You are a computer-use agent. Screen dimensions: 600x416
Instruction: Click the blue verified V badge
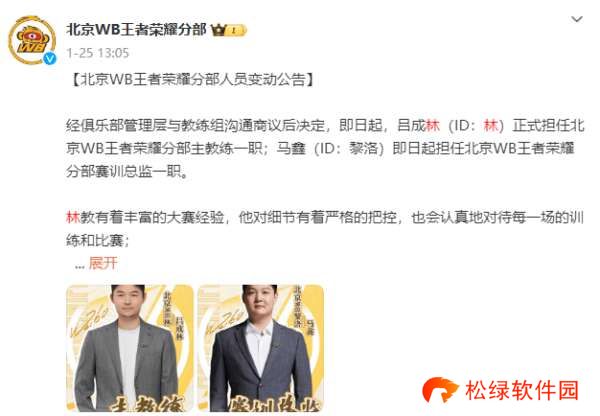click(x=49, y=58)
